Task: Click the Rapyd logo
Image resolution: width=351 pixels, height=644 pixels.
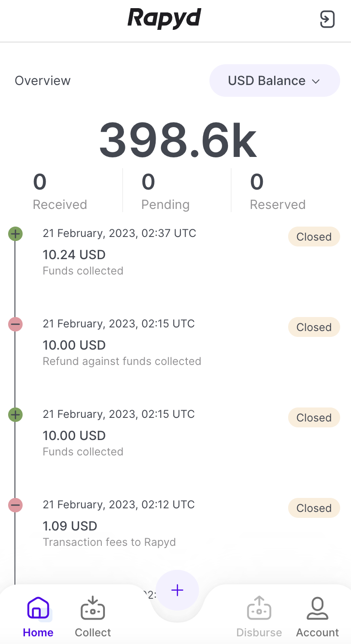Action: coord(164,19)
